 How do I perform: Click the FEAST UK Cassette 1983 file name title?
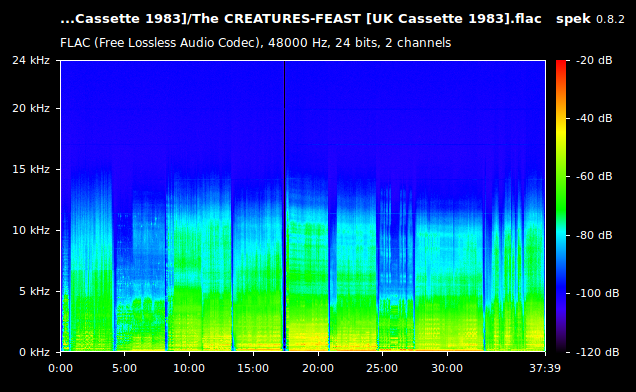click(x=301, y=19)
